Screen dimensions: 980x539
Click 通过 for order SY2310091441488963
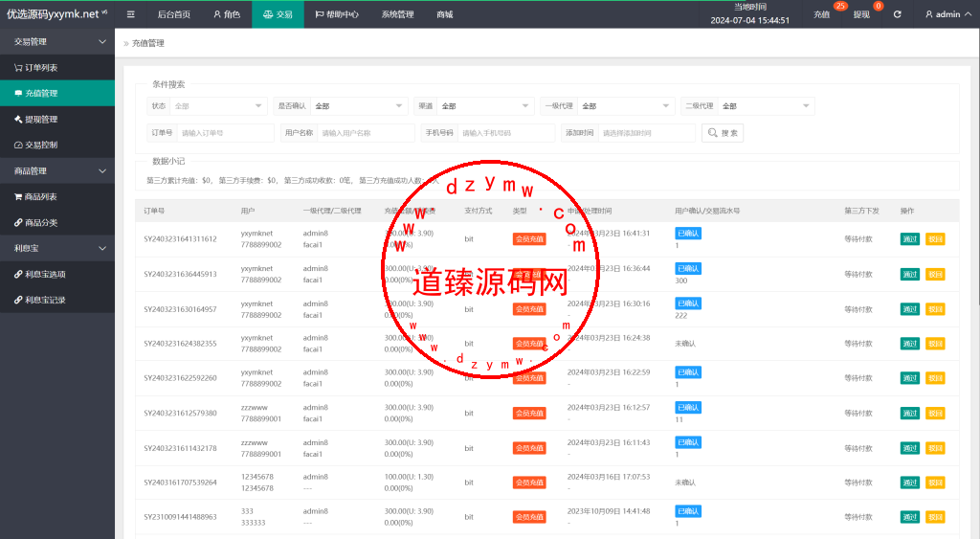tap(910, 516)
